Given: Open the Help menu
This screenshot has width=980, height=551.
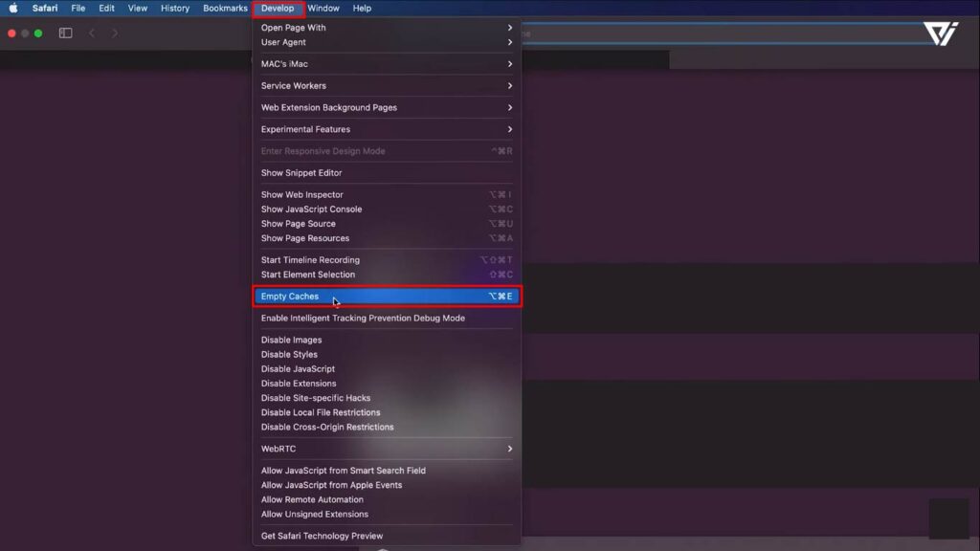Looking at the screenshot, I should 362,8.
